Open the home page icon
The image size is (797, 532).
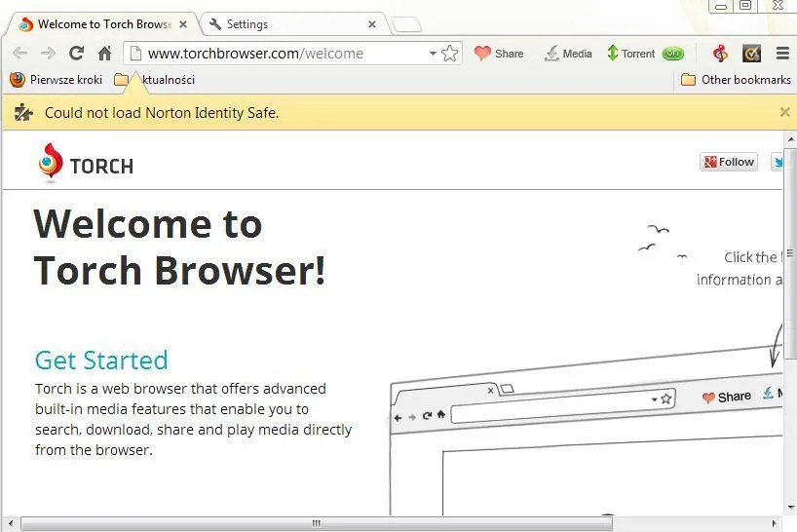[104, 53]
